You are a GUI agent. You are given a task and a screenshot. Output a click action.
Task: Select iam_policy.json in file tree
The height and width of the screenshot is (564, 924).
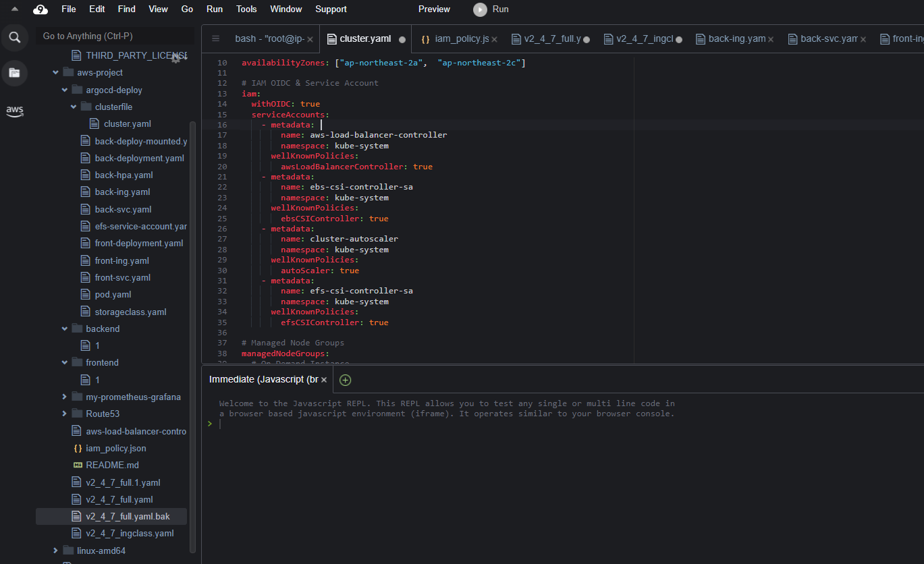click(115, 448)
